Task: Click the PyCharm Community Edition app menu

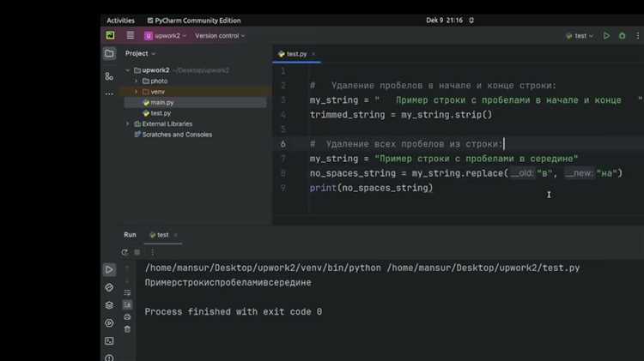Action: pos(194,21)
